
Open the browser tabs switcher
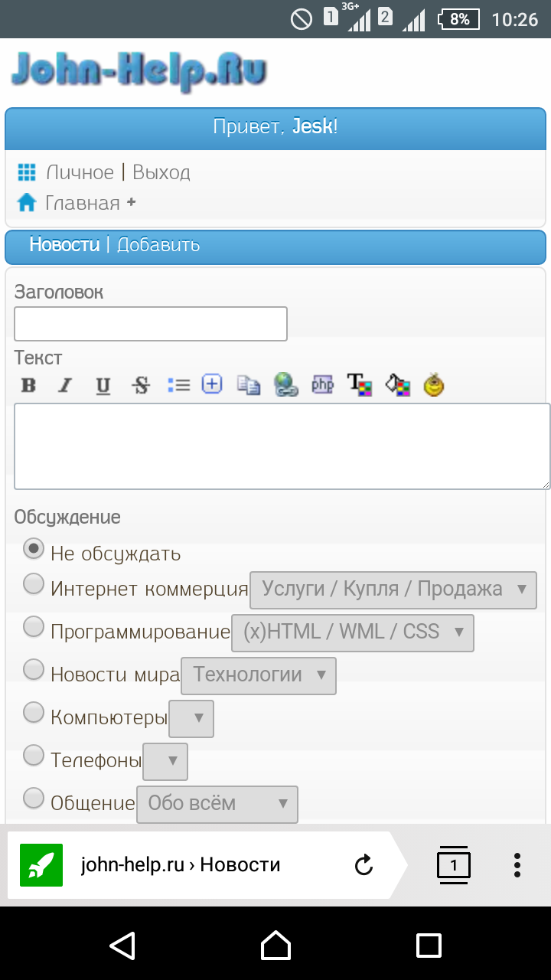[x=454, y=865]
